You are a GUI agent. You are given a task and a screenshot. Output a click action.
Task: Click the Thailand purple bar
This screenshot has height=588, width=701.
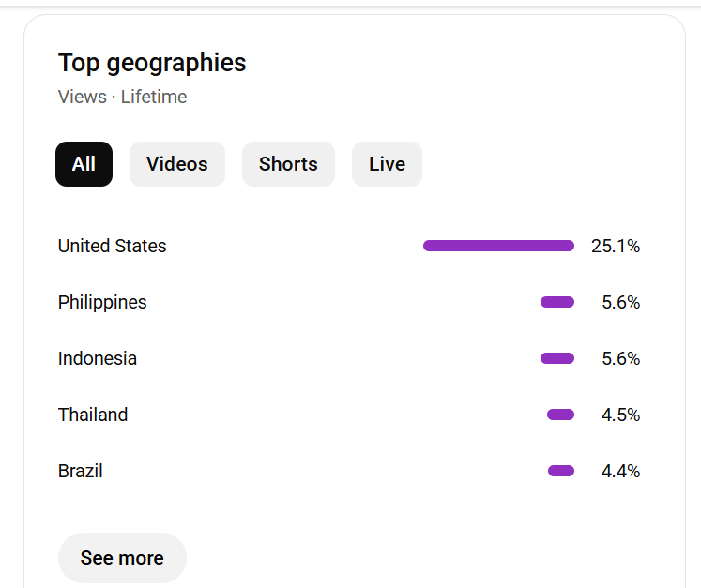560,415
